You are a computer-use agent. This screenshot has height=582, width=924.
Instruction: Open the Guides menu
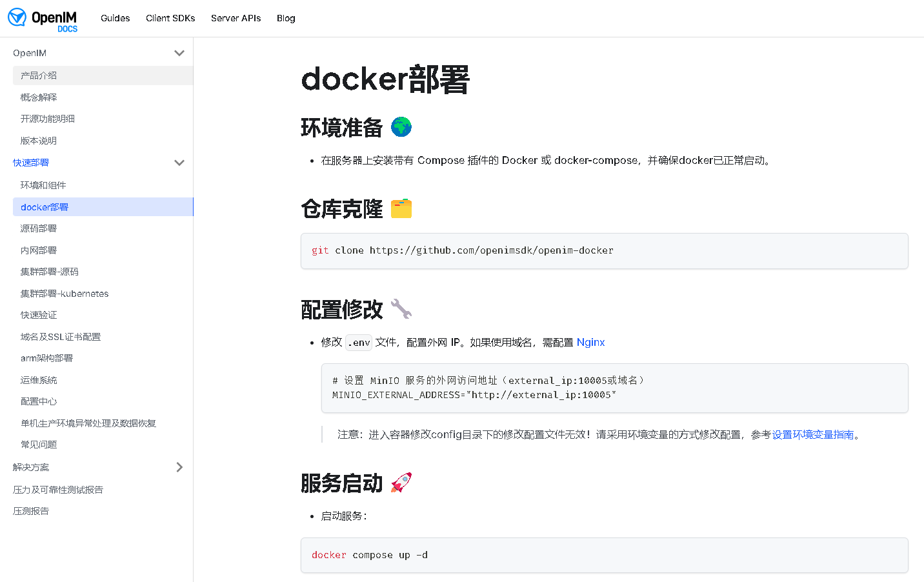[115, 18]
